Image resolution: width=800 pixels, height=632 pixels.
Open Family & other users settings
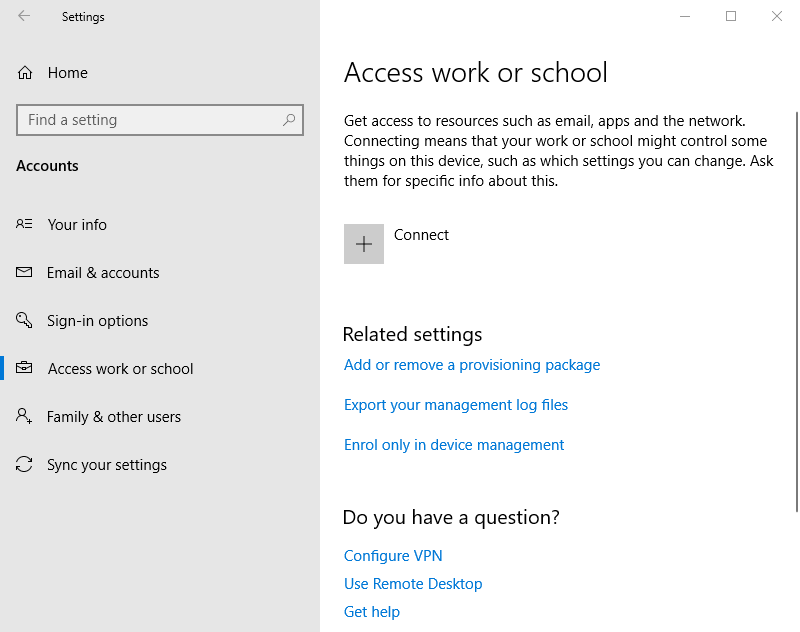[x=114, y=417]
